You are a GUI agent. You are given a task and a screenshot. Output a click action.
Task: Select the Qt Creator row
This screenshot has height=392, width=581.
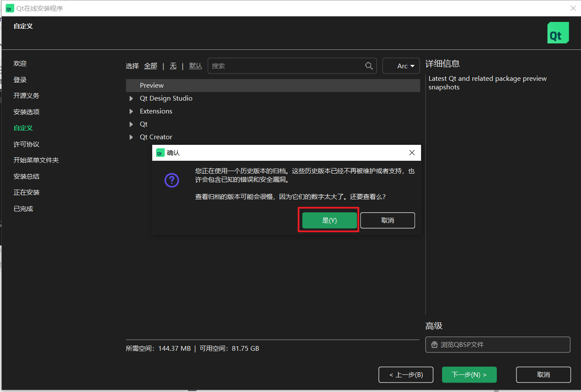coord(273,137)
